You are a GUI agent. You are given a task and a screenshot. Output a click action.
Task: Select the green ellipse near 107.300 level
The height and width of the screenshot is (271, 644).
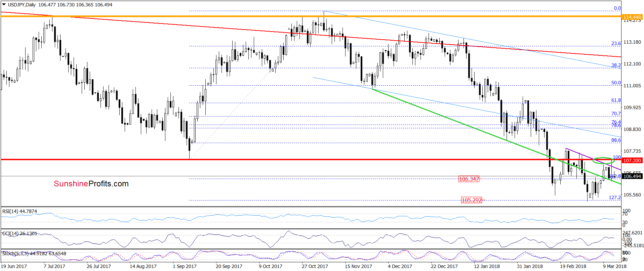603,161
